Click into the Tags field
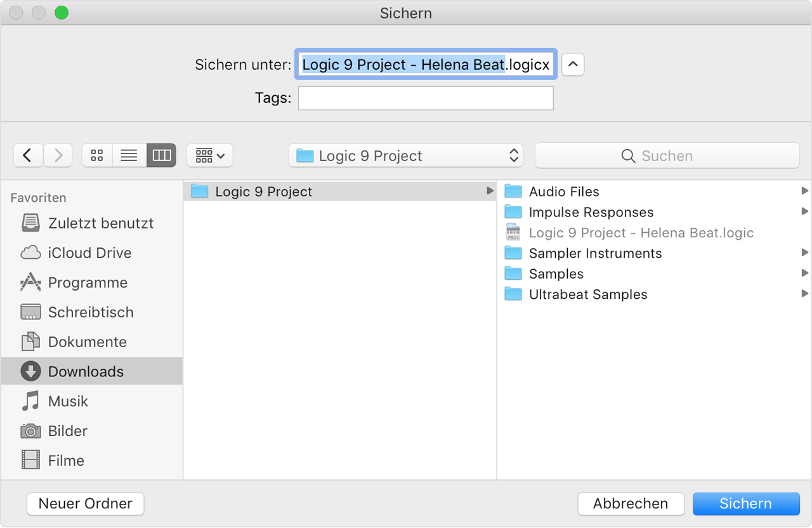Screen dimensions: 812x528 [426, 98]
